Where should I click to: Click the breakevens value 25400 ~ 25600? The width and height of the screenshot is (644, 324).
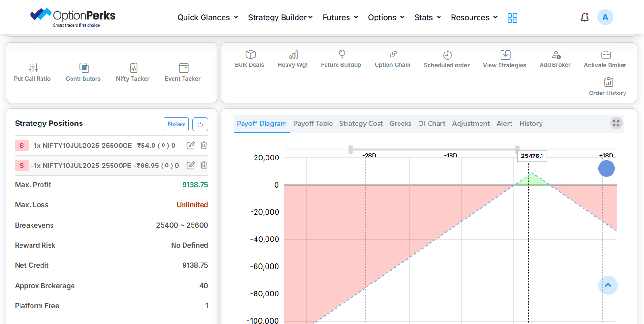coord(182,225)
